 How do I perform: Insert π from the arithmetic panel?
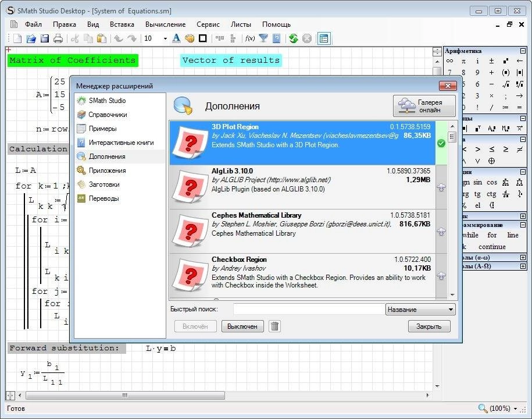(463, 61)
